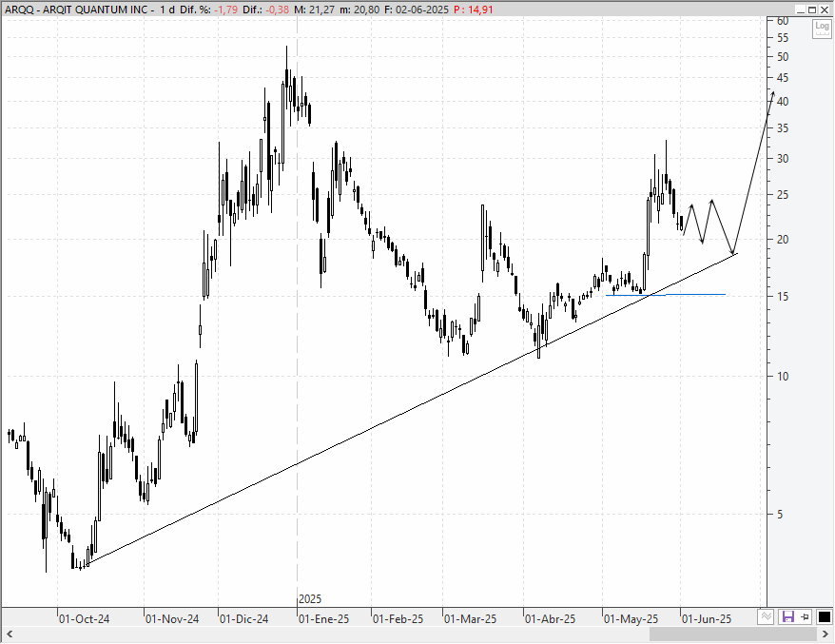Click the 15 price axis label

pos(783,297)
